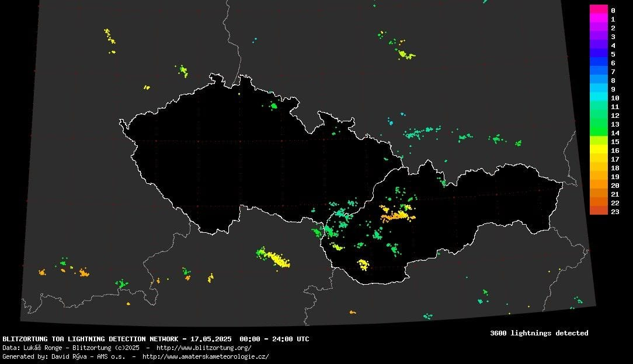Select the red-orange hour 23 legend swatch
Image resolution: width=633 pixels, height=364 pixels.
[x=599, y=211]
